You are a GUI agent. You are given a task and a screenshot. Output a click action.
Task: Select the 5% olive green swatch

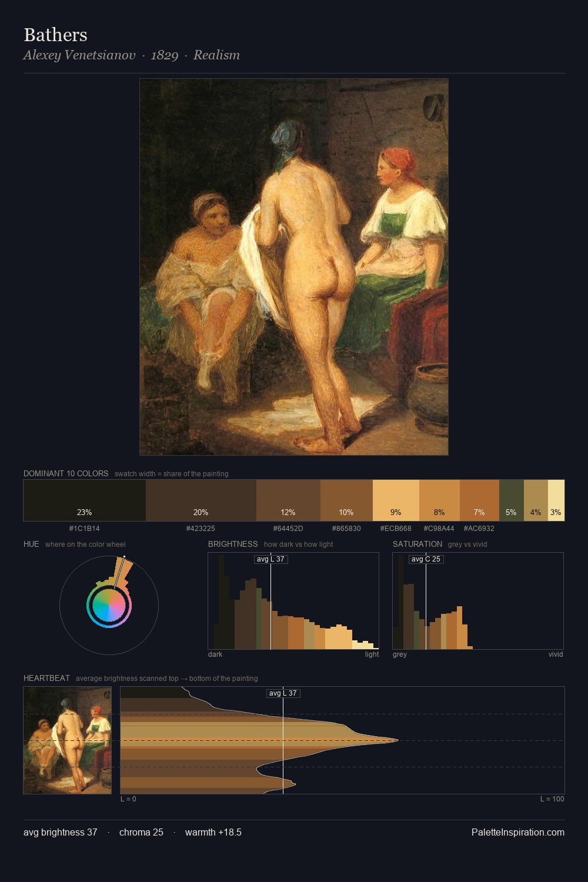coord(511,500)
